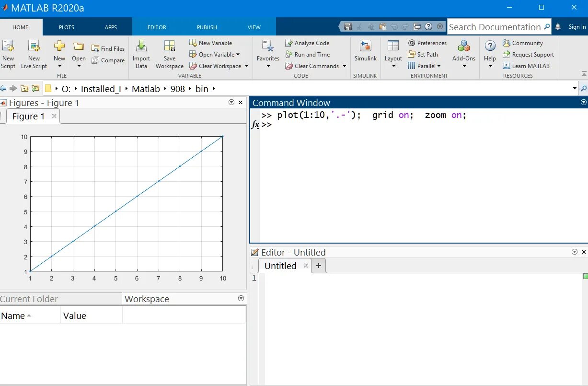Open Preferences
This screenshot has height=386, width=588.
[x=427, y=43]
